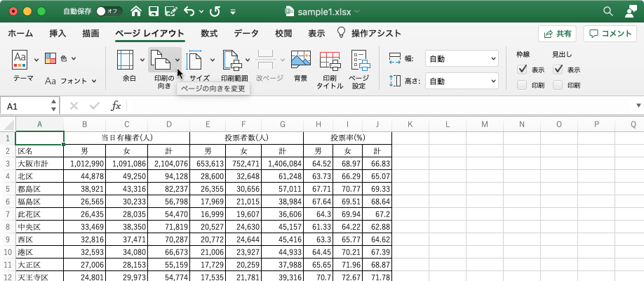The height and width of the screenshot is (281, 644).
Task: Click the Name Box showing A1
Action: [25, 106]
